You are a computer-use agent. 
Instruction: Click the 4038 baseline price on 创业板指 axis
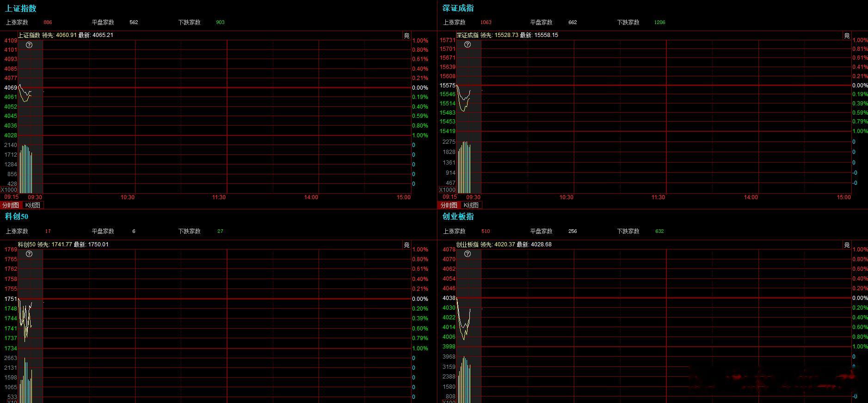[x=449, y=298]
